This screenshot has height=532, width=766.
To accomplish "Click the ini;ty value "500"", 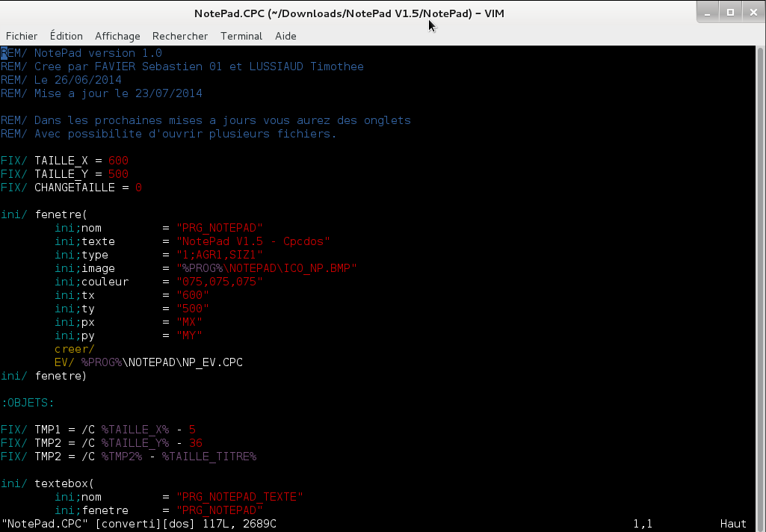I will (x=193, y=309).
